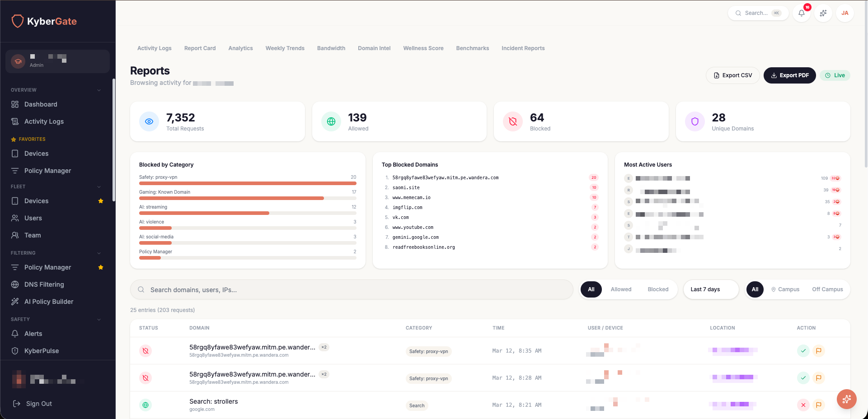868x419 pixels.
Task: Focus the Search domains, users, IPs field
Action: (x=352, y=289)
